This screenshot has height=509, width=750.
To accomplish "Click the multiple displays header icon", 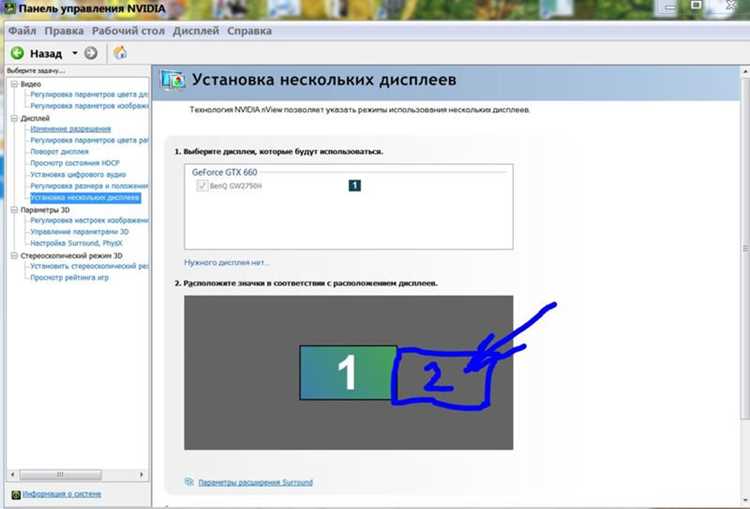I will 173,80.
